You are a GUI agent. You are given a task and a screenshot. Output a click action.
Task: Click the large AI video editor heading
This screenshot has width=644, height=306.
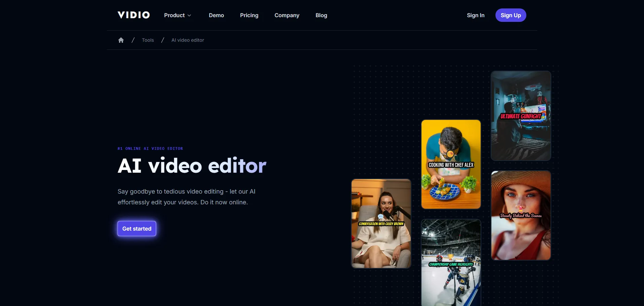pyautogui.click(x=192, y=166)
